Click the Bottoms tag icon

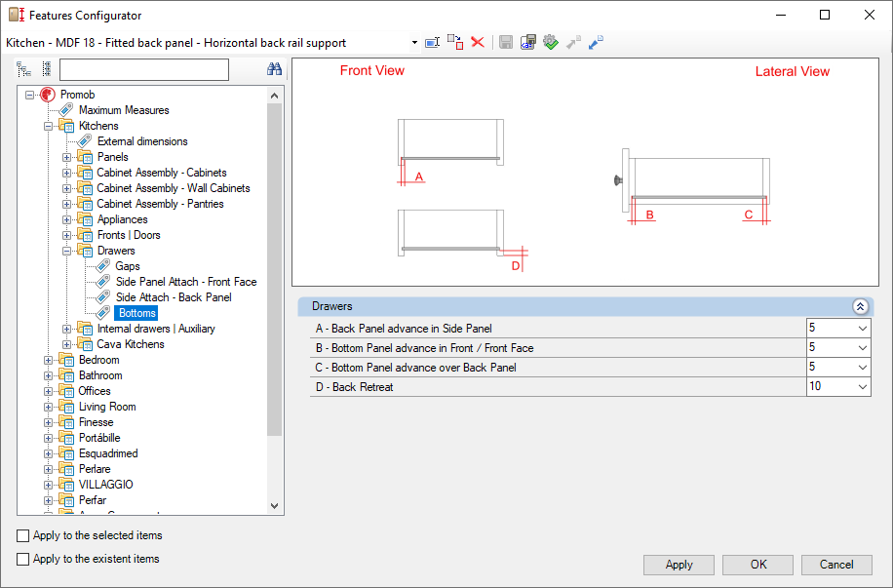(103, 313)
